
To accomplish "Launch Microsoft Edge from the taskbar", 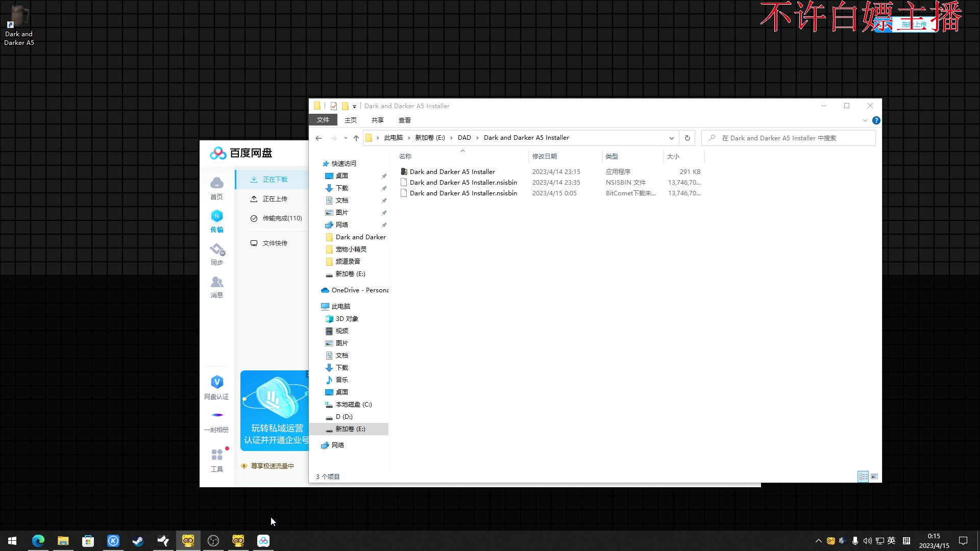I will pyautogui.click(x=38, y=541).
